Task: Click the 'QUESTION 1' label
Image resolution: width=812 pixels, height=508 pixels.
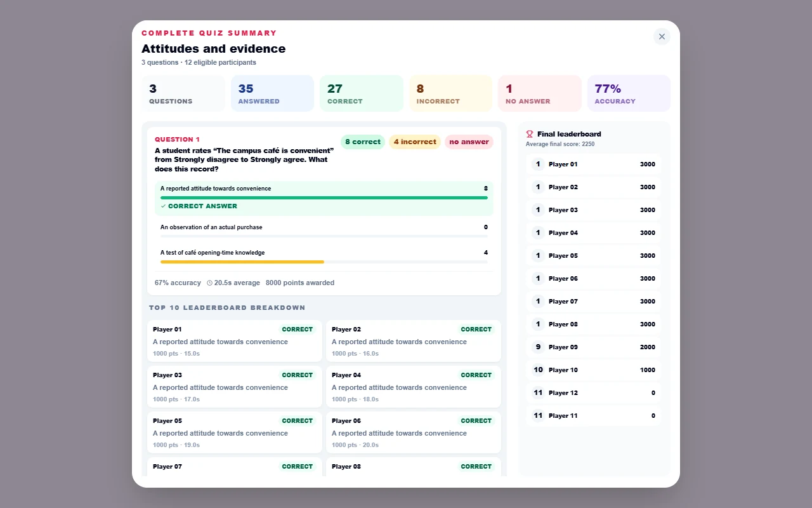Action: click(177, 140)
